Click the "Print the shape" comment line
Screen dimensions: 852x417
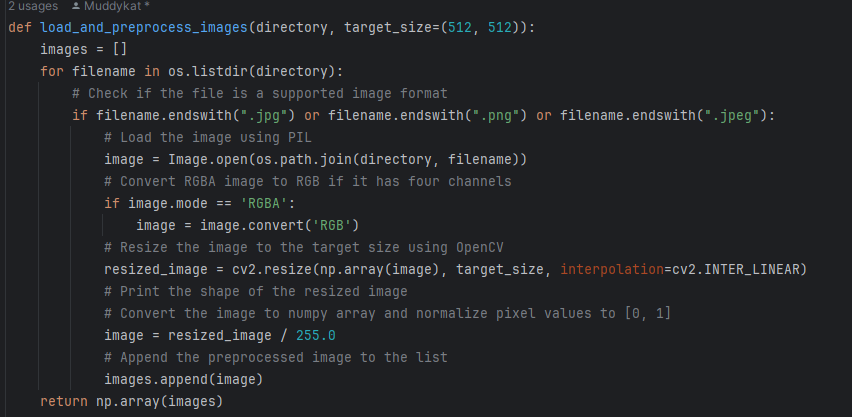256,292
